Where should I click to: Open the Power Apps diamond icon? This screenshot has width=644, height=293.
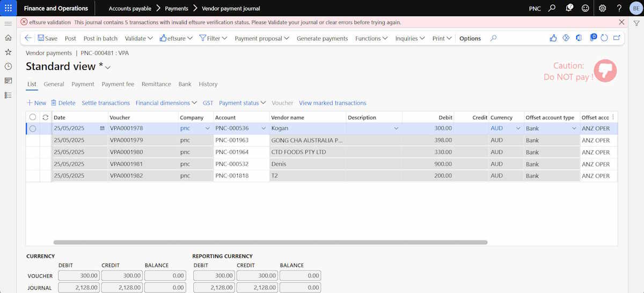566,38
